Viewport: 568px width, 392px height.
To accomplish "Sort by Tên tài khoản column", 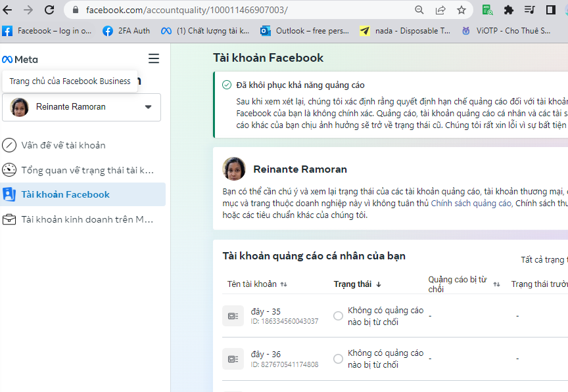I will [x=257, y=284].
